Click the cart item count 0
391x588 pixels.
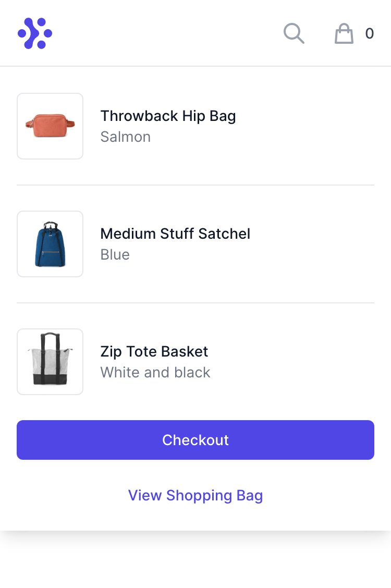[x=369, y=34]
